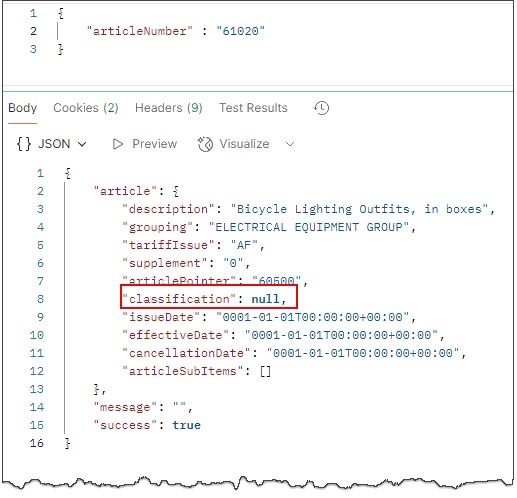Click the issueDate timestamp value
This screenshot has width=517, height=498.
[312, 317]
